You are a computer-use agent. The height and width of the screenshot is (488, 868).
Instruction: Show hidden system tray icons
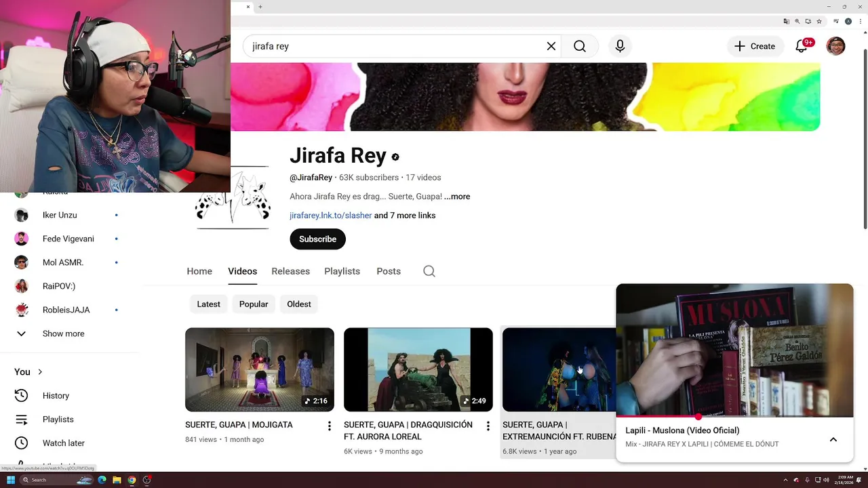pos(786,480)
